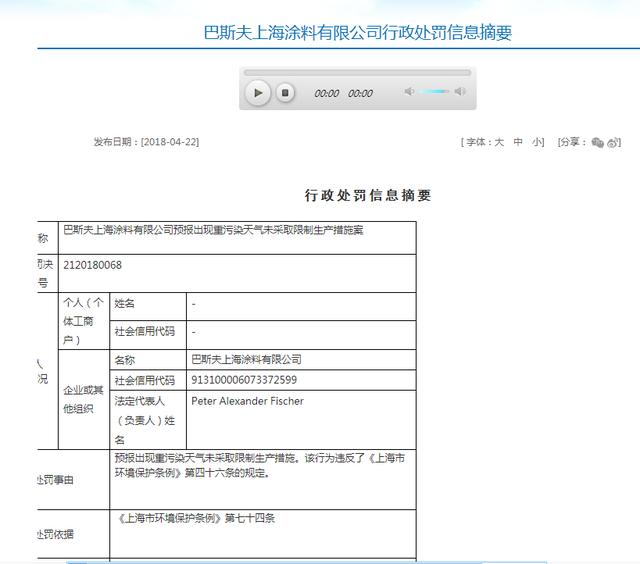Select the credit code 913100006073372599
Viewport: 640px width, 564px height.
click(x=244, y=380)
